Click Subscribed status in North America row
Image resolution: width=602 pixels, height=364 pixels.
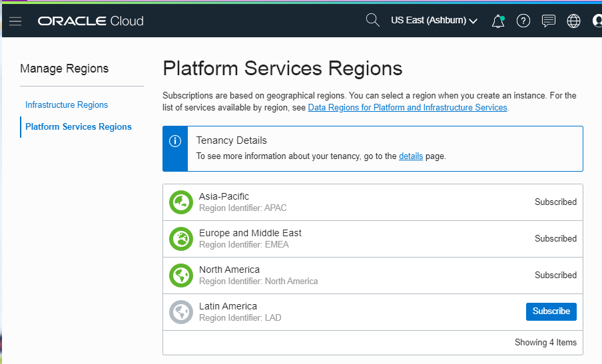tap(555, 275)
